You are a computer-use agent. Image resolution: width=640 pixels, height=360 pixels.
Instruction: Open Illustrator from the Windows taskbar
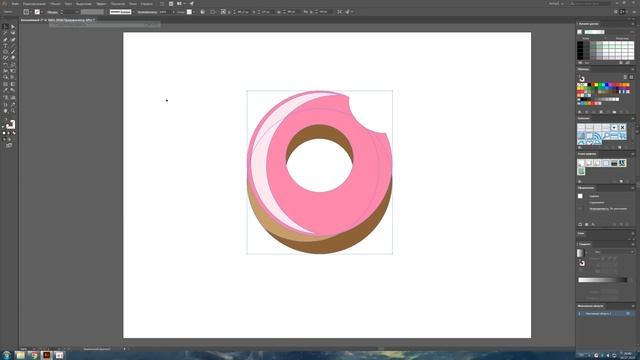tap(47, 355)
